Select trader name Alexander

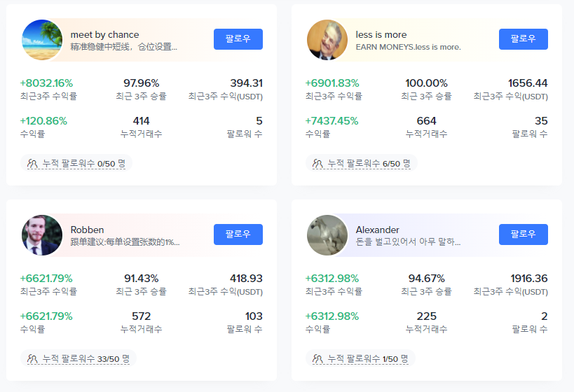pos(378,230)
